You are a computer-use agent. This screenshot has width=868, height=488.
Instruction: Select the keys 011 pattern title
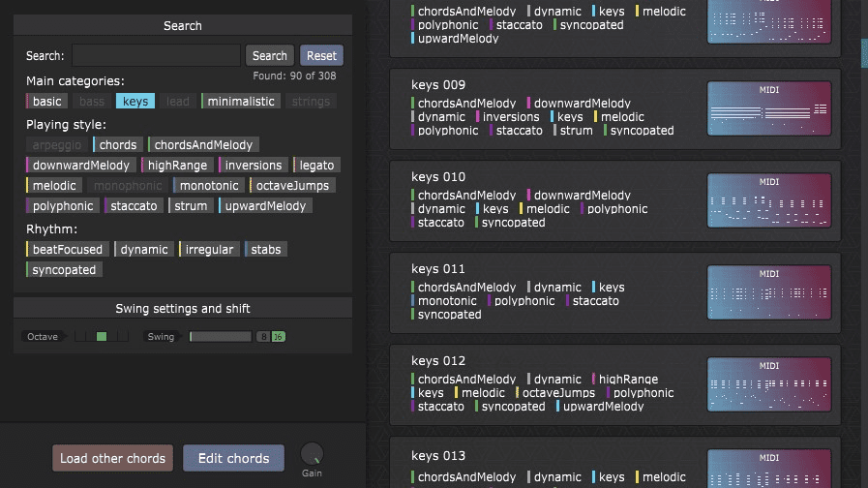click(438, 268)
